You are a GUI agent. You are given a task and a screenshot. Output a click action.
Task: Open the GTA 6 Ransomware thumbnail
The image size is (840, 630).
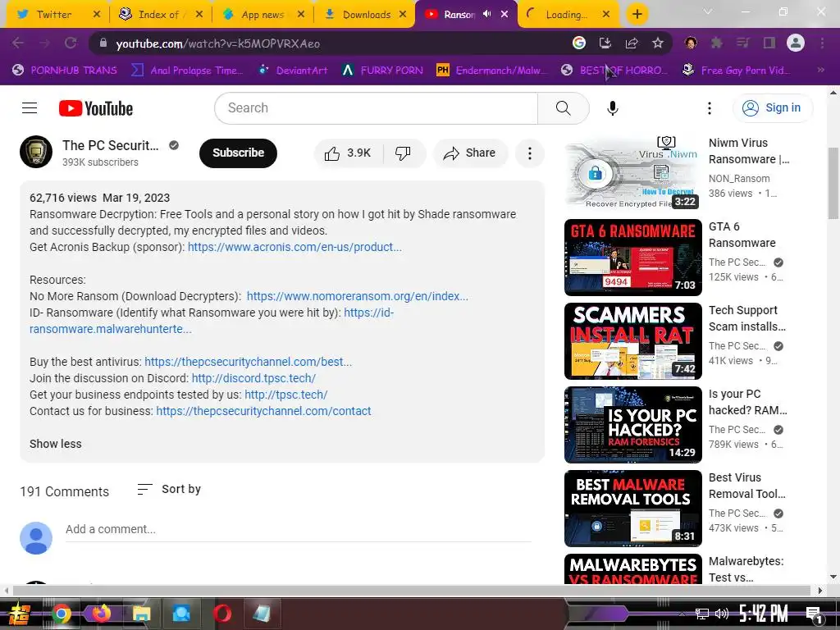tap(632, 257)
